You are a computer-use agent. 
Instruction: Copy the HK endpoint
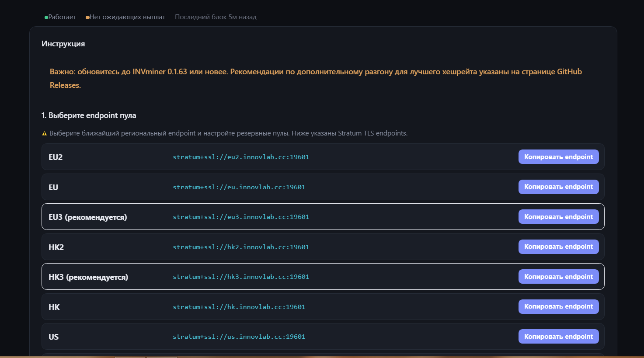point(558,306)
